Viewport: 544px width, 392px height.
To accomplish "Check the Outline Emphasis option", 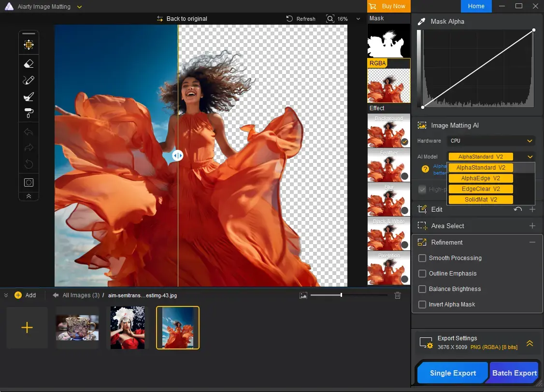I will (423, 274).
